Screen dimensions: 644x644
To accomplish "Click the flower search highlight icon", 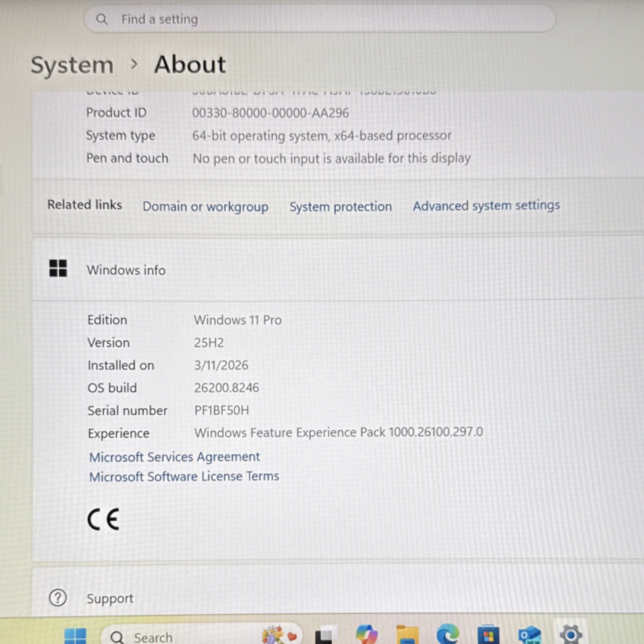I will (279, 635).
